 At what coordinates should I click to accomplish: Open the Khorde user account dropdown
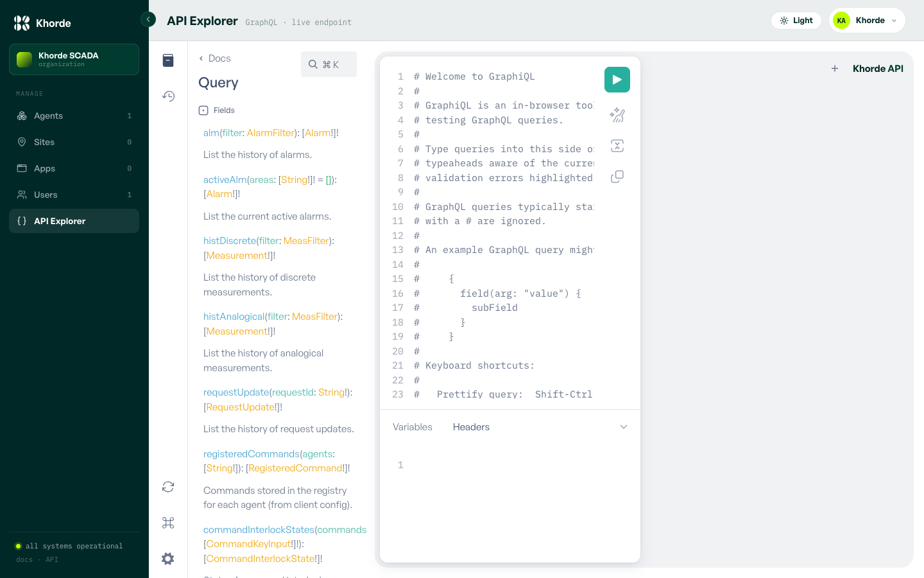[x=867, y=21]
